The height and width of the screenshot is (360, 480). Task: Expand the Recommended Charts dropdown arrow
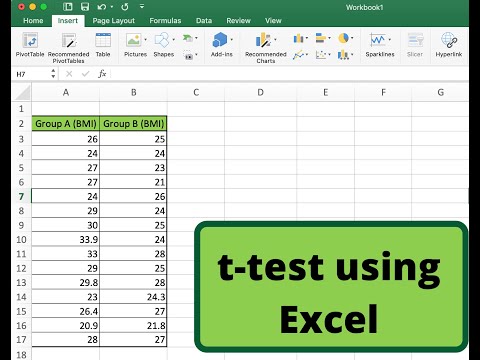275,40
